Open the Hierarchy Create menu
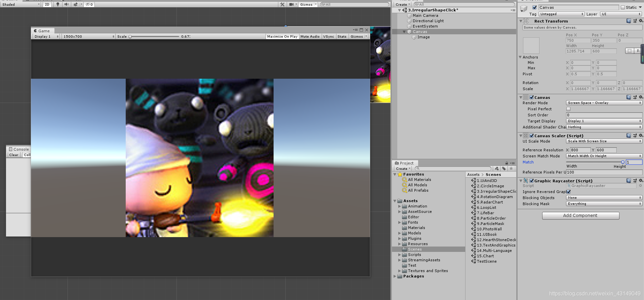 pyautogui.click(x=403, y=5)
